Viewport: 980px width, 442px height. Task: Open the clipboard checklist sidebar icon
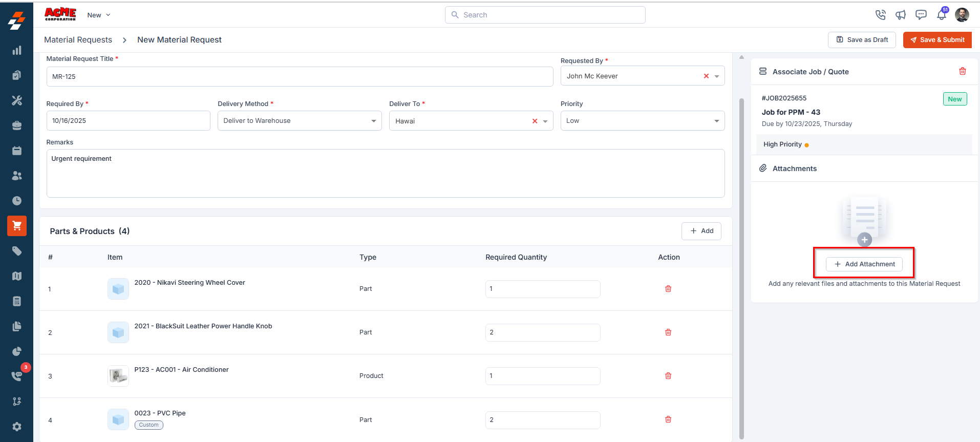(17, 75)
